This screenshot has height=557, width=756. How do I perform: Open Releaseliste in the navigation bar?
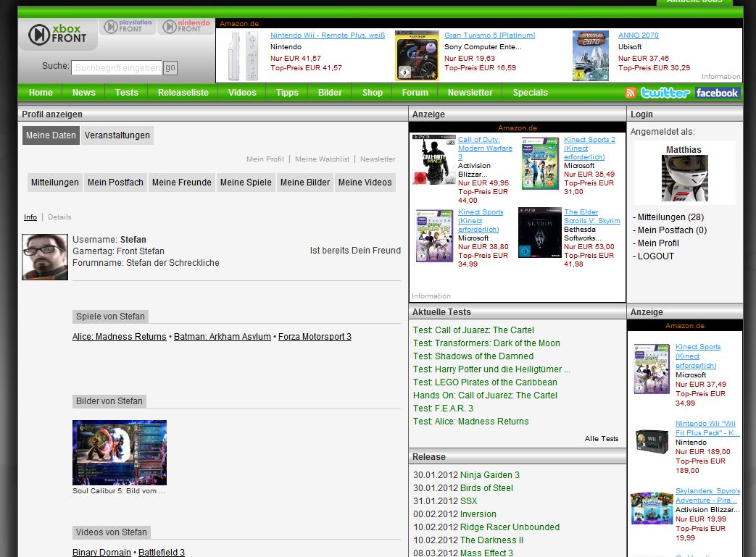(183, 93)
